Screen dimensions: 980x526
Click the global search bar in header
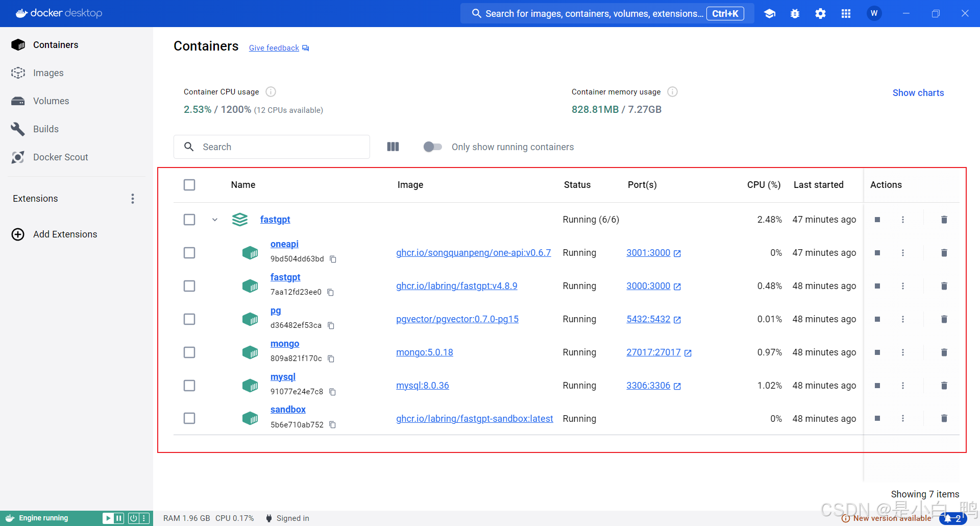[607, 14]
